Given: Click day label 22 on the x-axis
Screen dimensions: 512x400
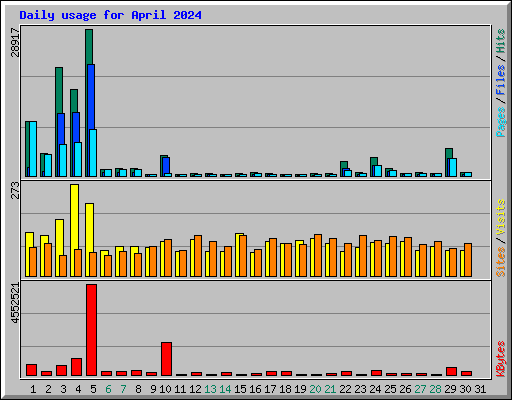Looking at the screenshot, I should [345, 389].
